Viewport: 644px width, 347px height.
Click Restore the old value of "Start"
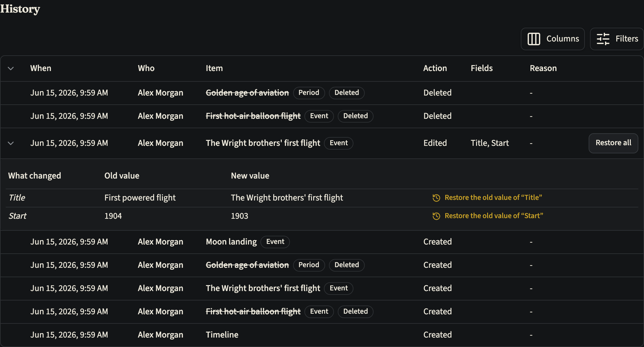coord(494,216)
